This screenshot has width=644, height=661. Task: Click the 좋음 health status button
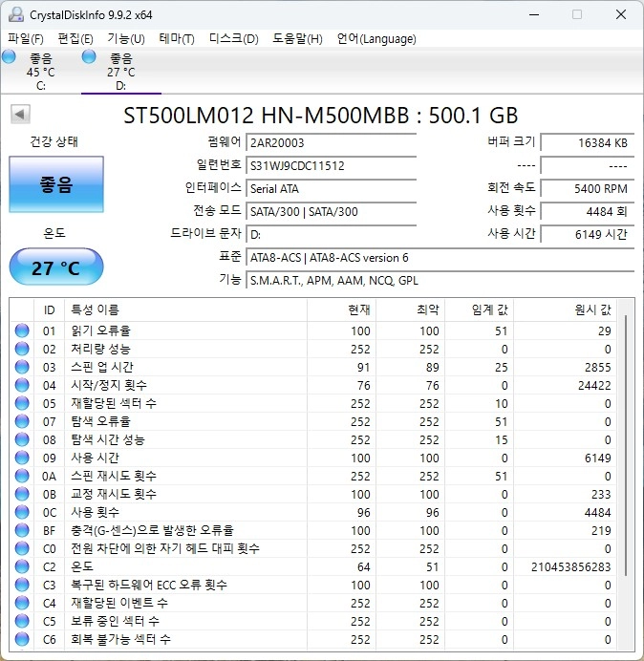coord(56,184)
